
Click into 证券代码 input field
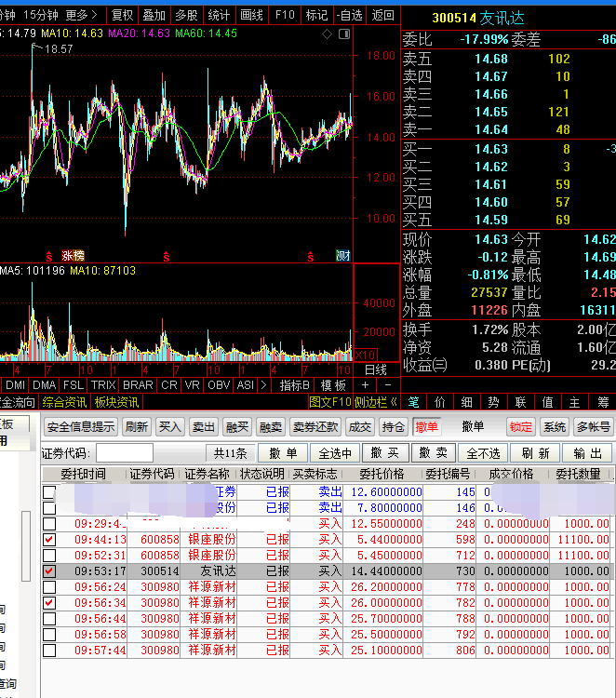point(125,453)
